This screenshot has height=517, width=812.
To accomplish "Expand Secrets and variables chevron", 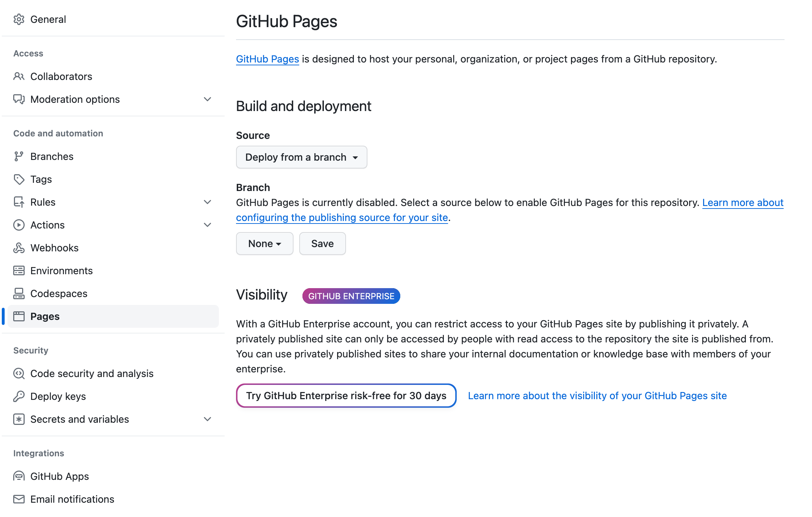I will click(x=207, y=419).
